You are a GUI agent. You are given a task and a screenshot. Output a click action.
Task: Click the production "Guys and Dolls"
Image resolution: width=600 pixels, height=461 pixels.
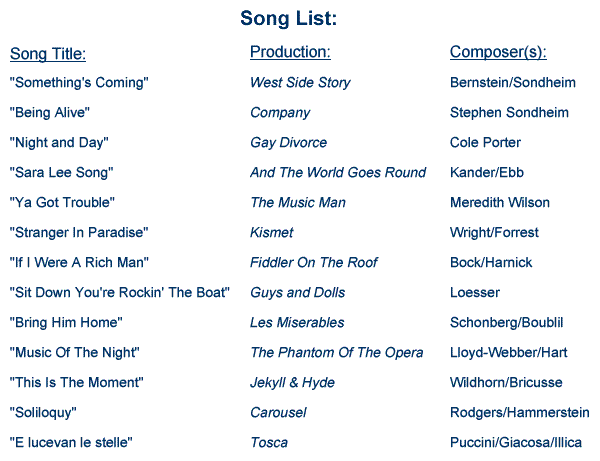click(x=298, y=293)
